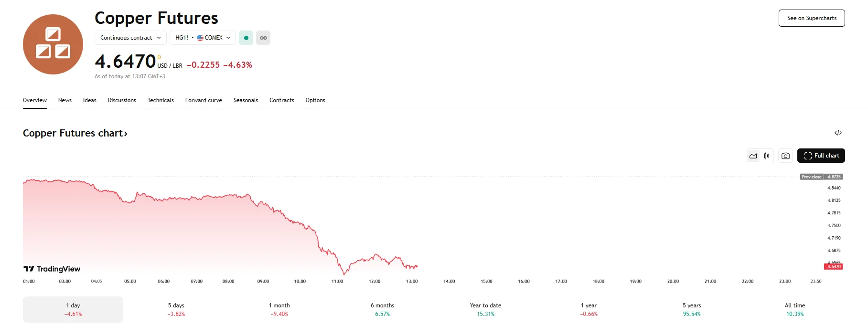Image resolution: width=868 pixels, height=326 pixels.
Task: Open the Continuous contract dropdown
Action: 130,38
